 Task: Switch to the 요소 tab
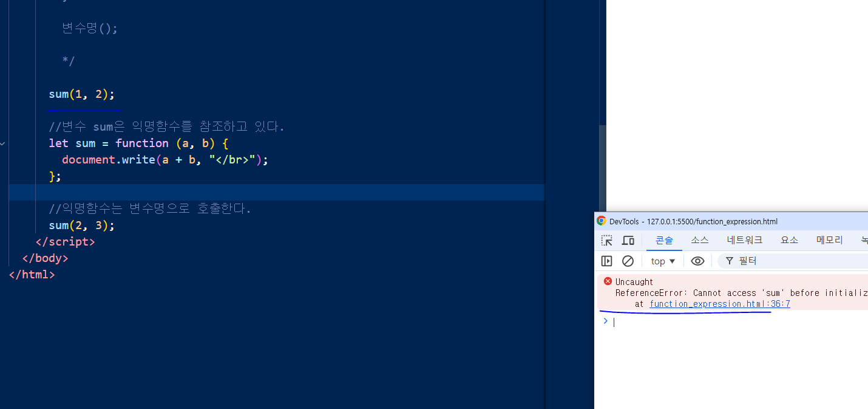[790, 240]
